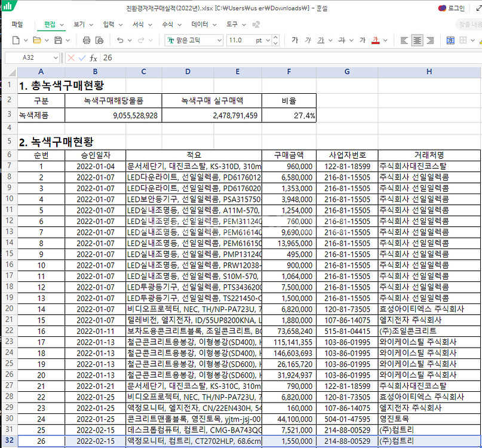
Task: Click the A32 name box field
Action: tap(29, 58)
